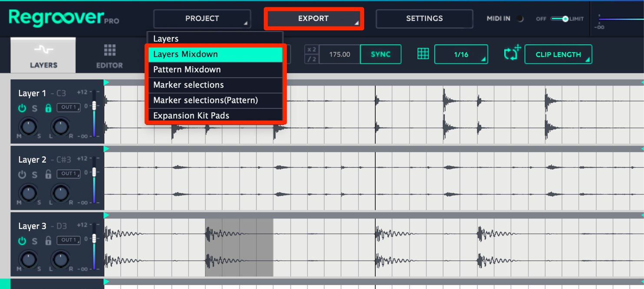Image resolution: width=644 pixels, height=289 pixels.
Task: Halve the tempo with /2 button
Action: pyautogui.click(x=312, y=59)
